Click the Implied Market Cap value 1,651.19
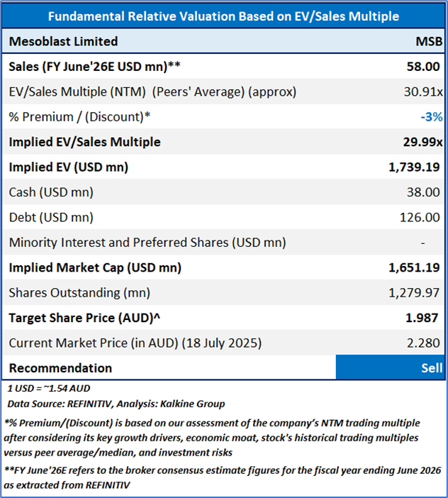This screenshot has height=498, width=448. 415,267
